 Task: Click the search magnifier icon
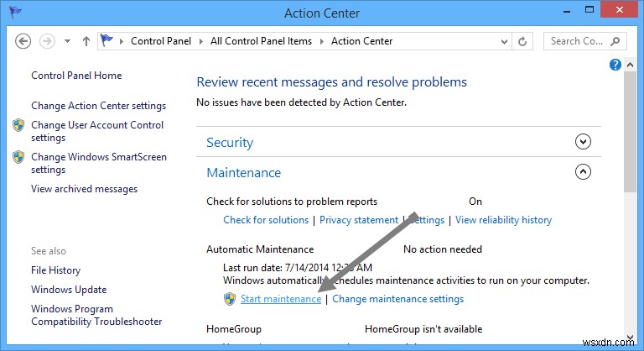tap(615, 41)
